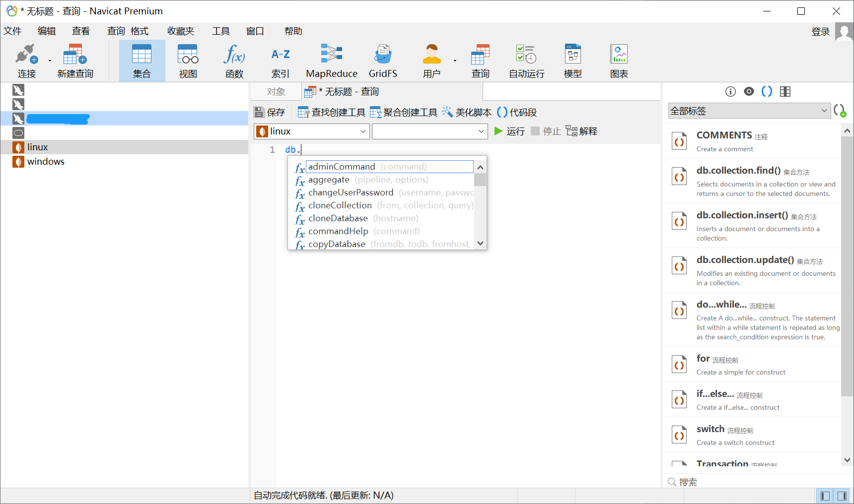Image resolution: width=854 pixels, height=504 pixels.
Task: Click autocomplete list scroll-down arrow
Action: click(480, 243)
